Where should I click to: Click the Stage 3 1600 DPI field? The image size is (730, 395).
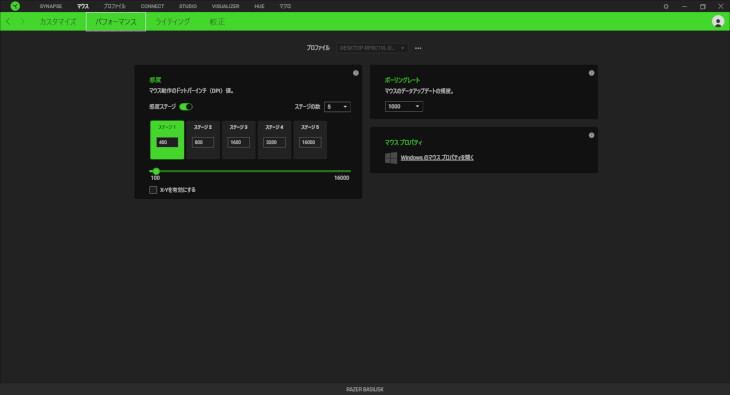(238, 142)
